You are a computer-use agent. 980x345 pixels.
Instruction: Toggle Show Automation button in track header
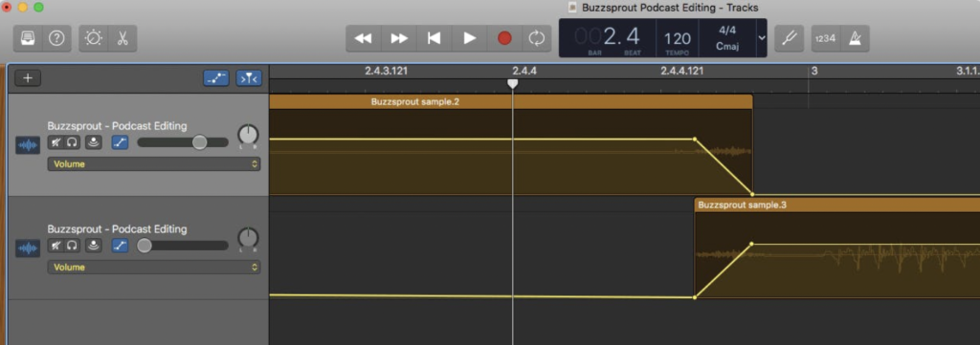pos(216,78)
